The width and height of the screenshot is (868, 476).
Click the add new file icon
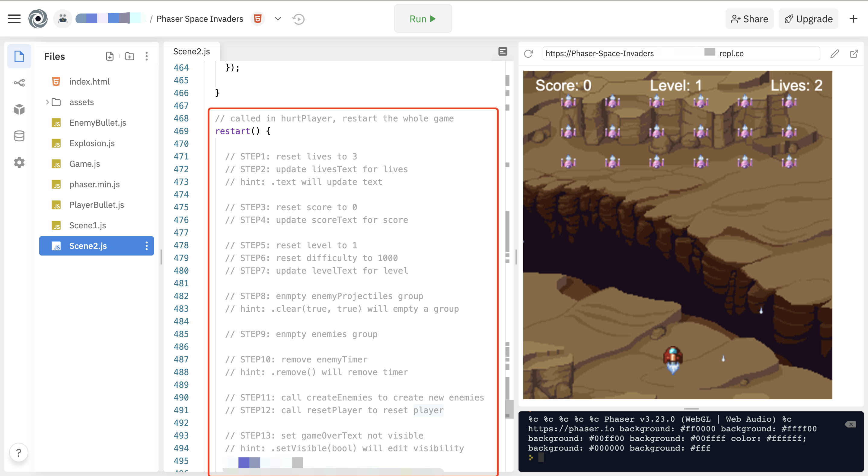[x=110, y=56]
